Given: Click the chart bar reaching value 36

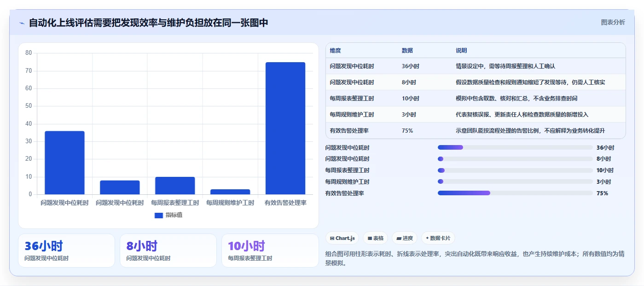Looking at the screenshot, I should pyautogui.click(x=64, y=163).
